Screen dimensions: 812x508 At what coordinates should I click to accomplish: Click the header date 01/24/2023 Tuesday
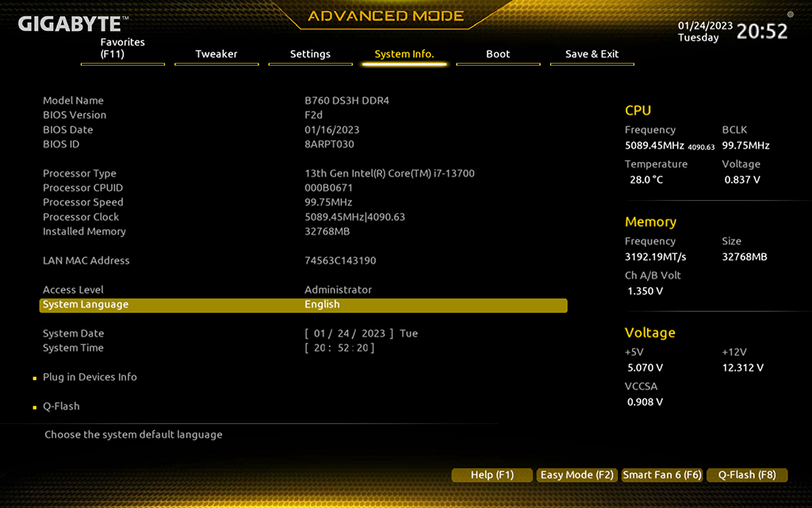click(x=705, y=32)
